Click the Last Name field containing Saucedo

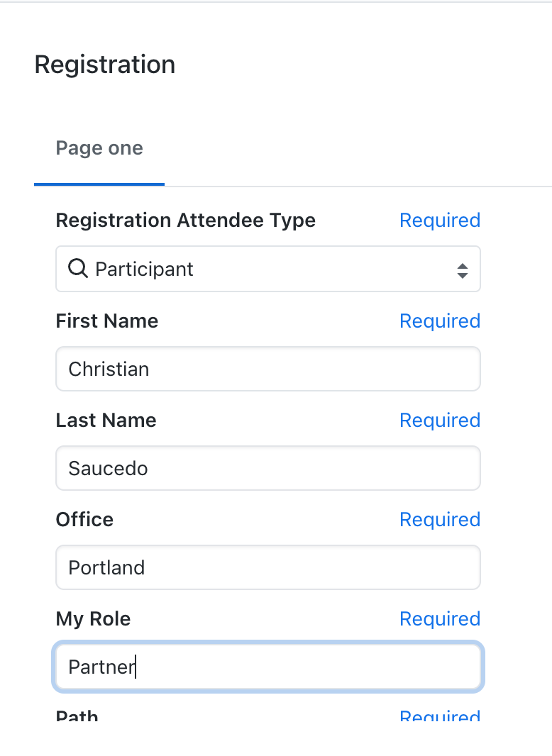(x=267, y=468)
